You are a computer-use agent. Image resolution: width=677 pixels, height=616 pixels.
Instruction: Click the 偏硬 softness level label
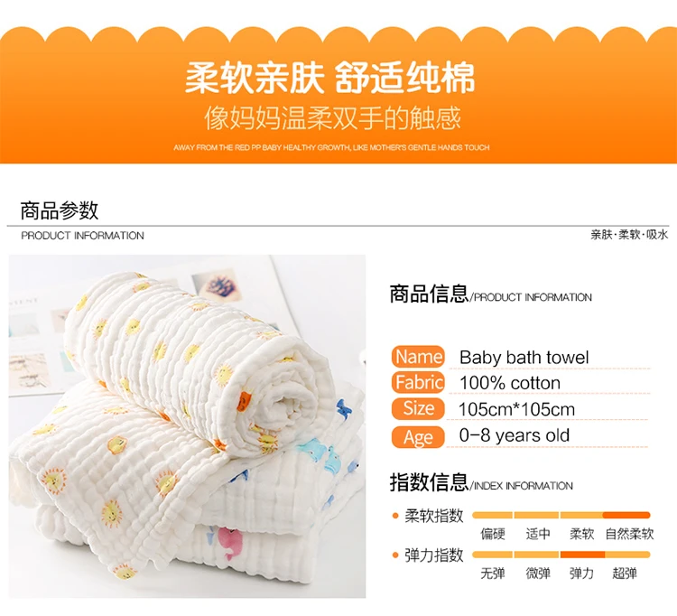point(493,535)
